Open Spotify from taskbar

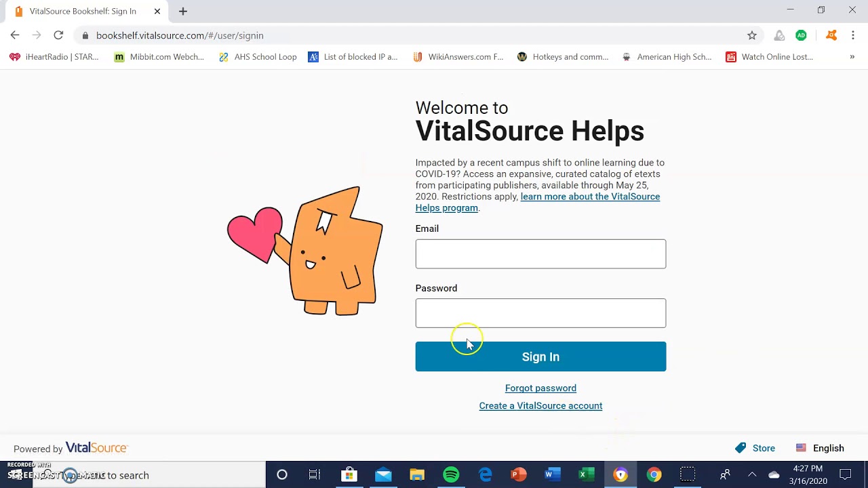pyautogui.click(x=451, y=475)
